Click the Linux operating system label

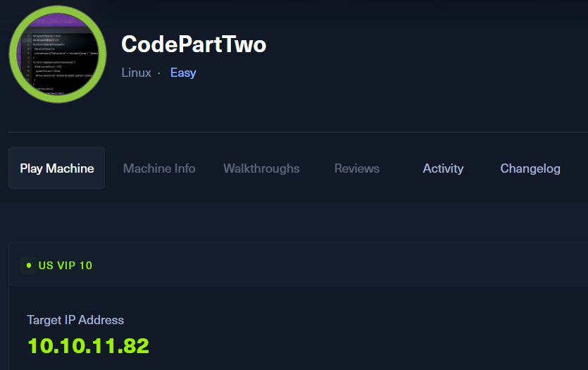(x=136, y=73)
